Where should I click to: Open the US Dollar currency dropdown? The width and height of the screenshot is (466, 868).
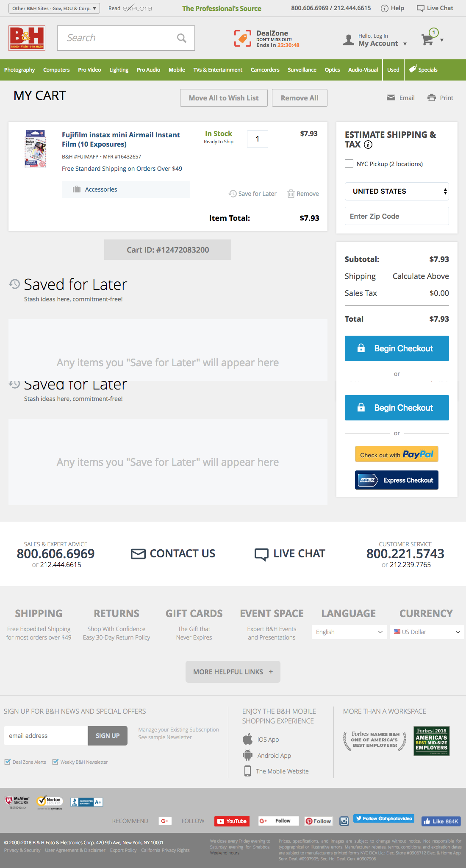(x=427, y=632)
